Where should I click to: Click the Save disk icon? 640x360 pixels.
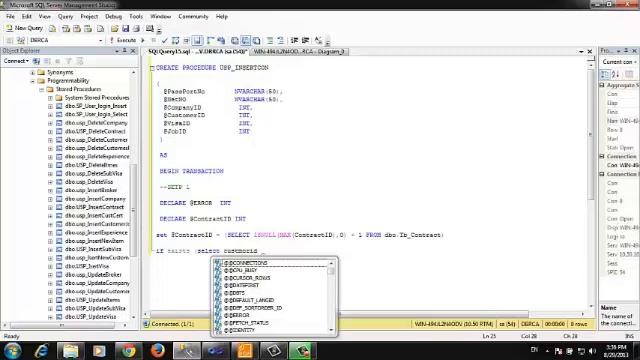[x=125, y=29]
